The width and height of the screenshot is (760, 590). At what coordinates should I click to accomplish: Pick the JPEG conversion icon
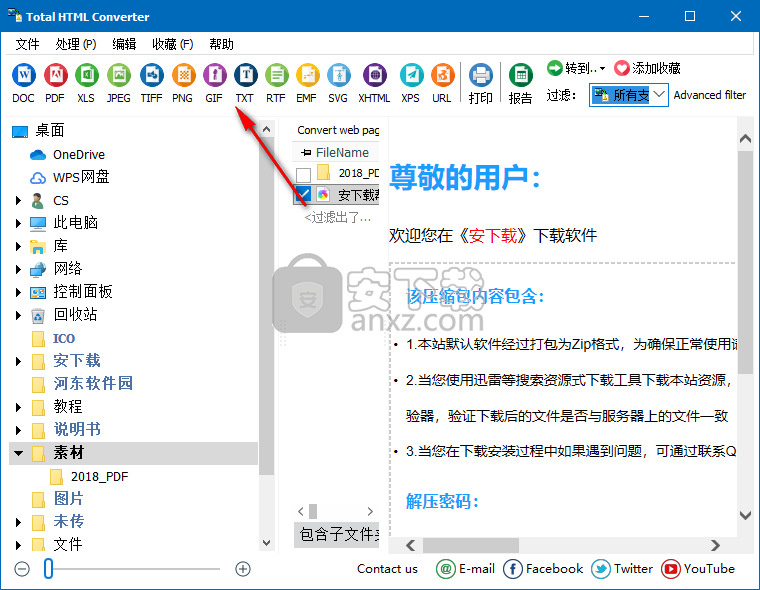[x=119, y=75]
